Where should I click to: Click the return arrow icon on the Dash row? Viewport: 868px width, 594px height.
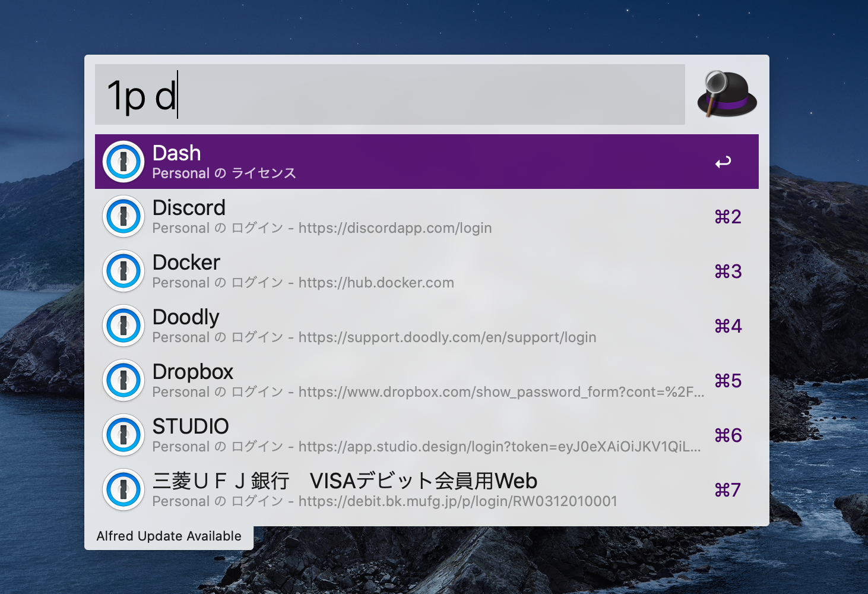(x=723, y=162)
